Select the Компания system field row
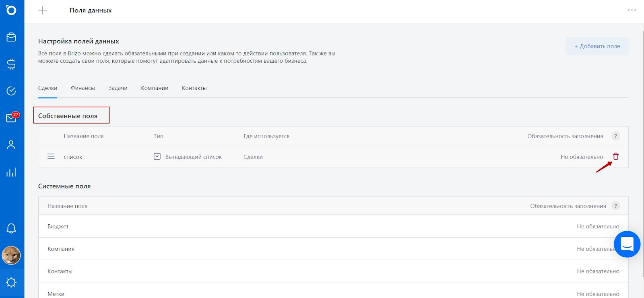 [x=333, y=249]
